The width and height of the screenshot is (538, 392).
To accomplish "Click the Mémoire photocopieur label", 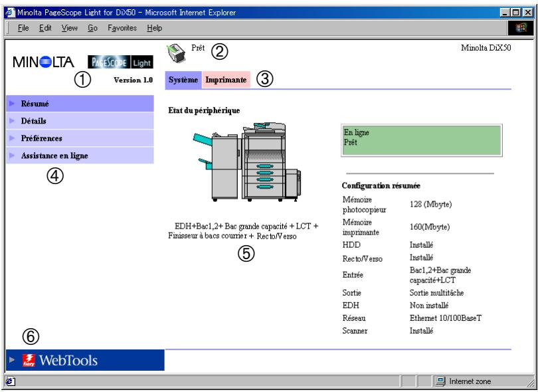I will pyautogui.click(x=364, y=205).
